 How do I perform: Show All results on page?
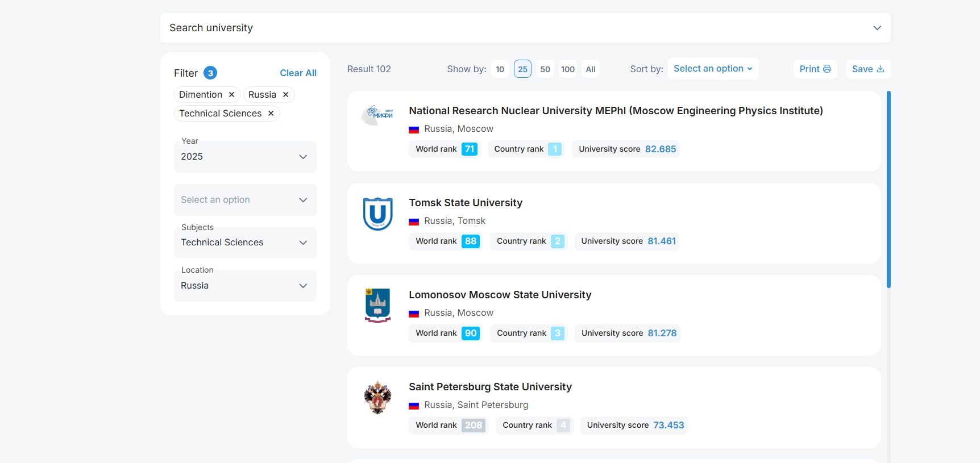click(x=591, y=69)
